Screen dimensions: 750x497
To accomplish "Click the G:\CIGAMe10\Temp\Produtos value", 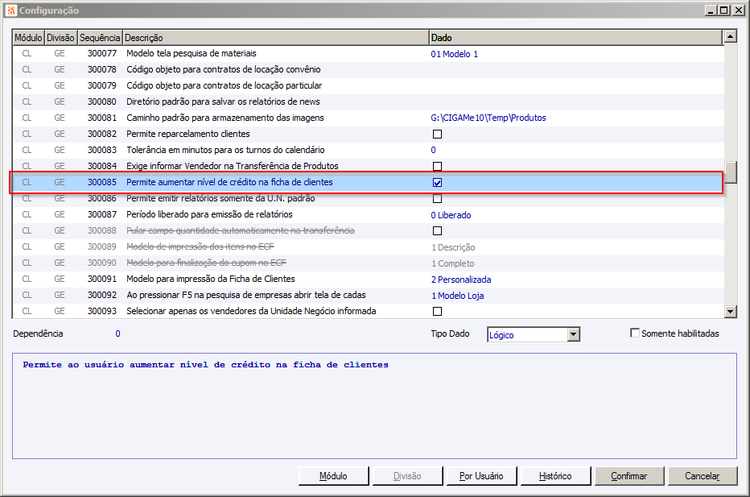I will (x=488, y=118).
